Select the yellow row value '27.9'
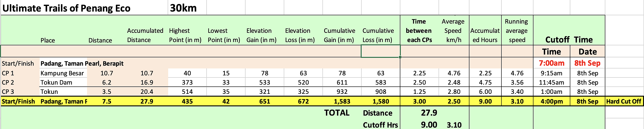Image resolution: width=644 pixels, height=129 pixels. click(x=147, y=101)
